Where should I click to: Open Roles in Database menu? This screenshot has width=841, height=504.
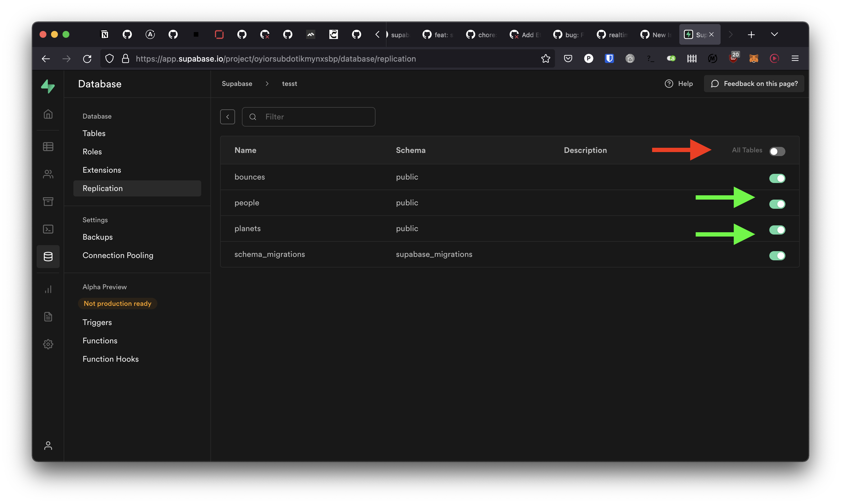(92, 152)
